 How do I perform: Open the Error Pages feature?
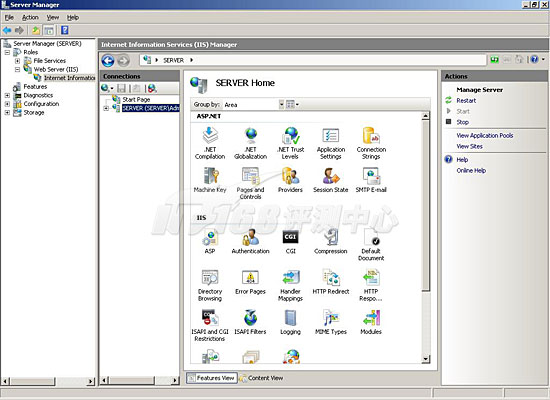250,282
